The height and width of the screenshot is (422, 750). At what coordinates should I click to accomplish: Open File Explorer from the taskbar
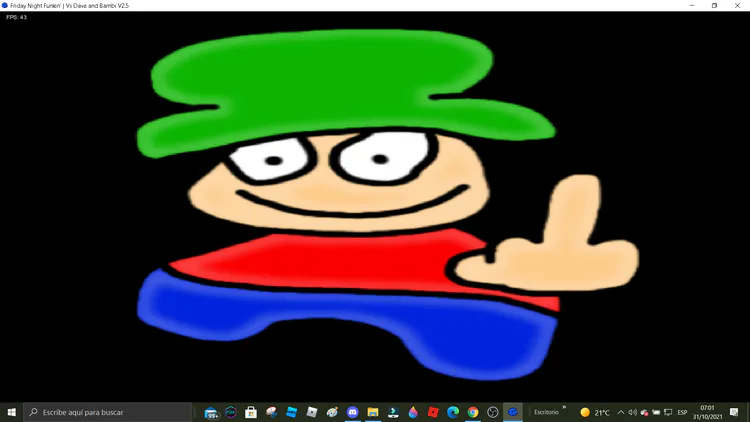click(373, 412)
